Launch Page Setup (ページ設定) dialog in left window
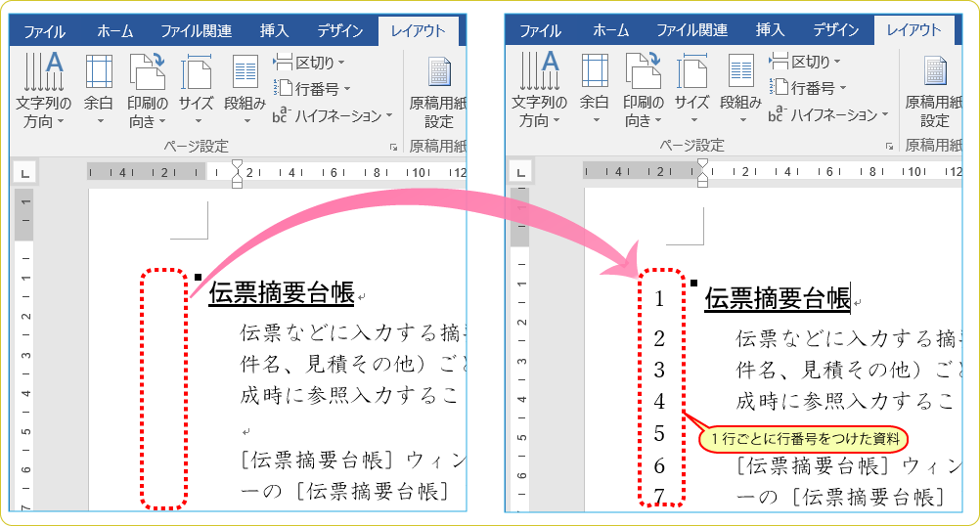The height and width of the screenshot is (526, 980). pyautogui.click(x=394, y=147)
